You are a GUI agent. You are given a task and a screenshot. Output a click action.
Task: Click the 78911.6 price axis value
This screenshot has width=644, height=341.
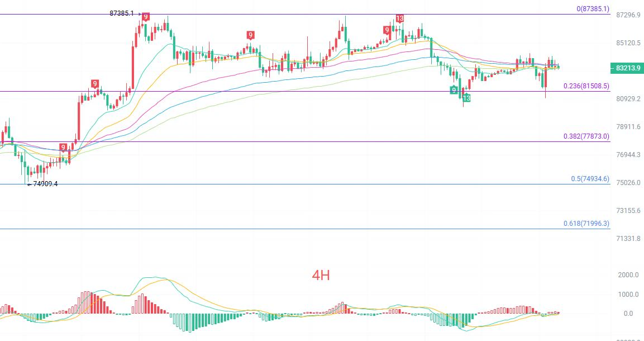(628, 126)
